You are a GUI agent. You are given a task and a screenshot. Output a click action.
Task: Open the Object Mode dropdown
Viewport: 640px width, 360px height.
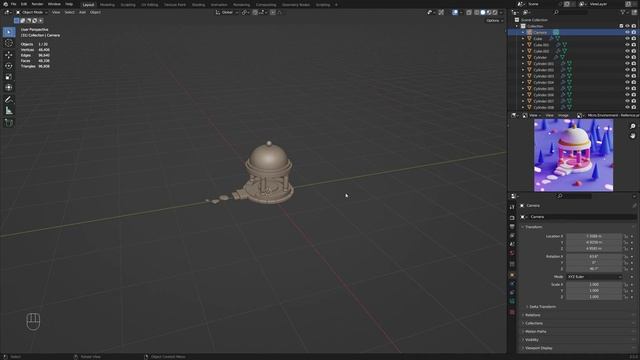[32, 12]
